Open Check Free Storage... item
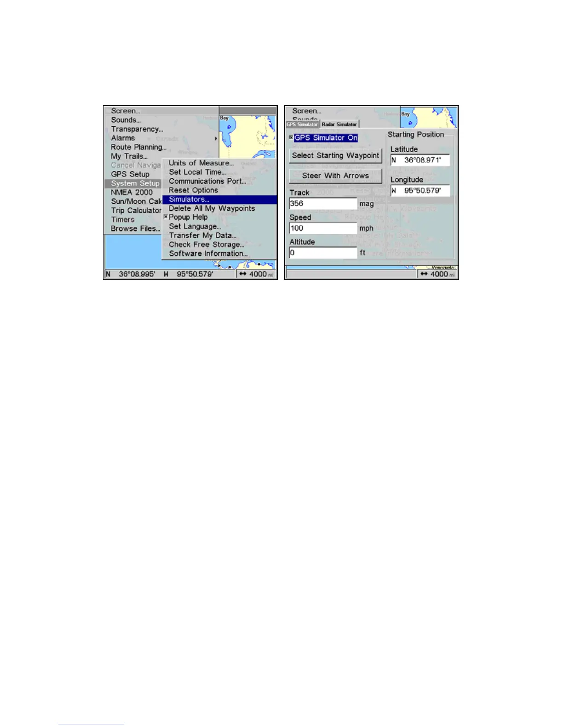The width and height of the screenshot is (563, 728). point(207,245)
